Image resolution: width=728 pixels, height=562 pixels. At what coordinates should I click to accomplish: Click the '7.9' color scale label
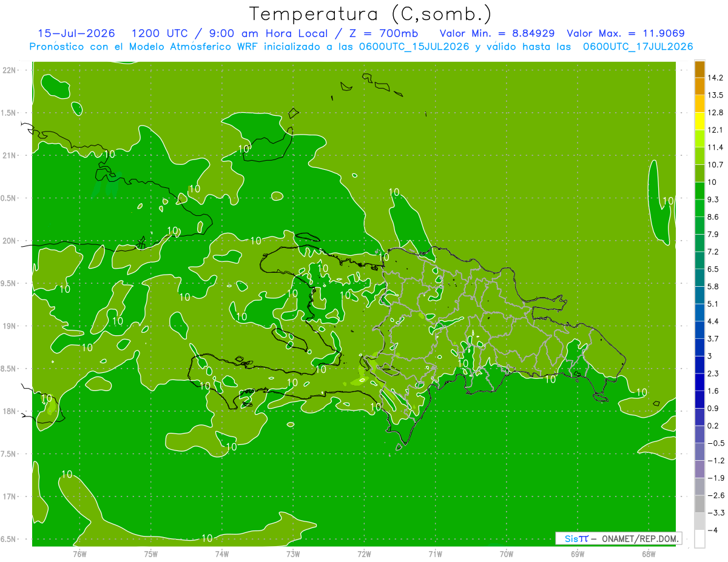pos(713,234)
